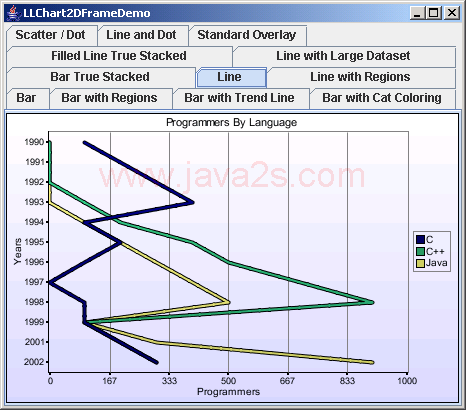
Task: Click the Java coffee cup window icon
Action: click(x=13, y=13)
